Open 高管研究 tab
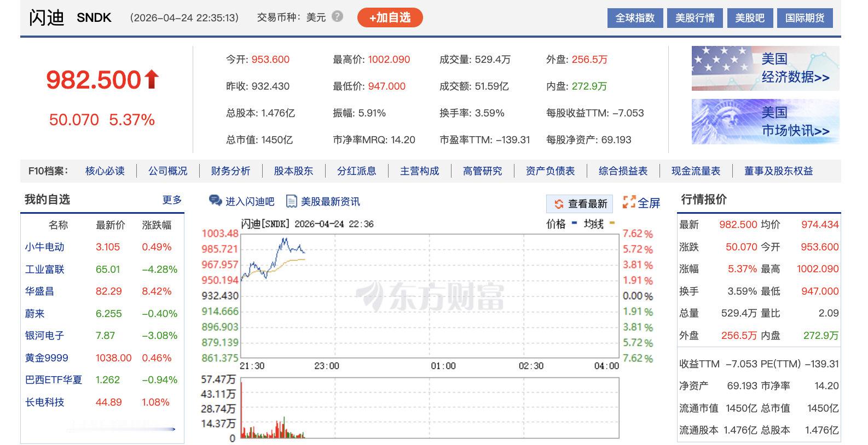 pos(483,171)
